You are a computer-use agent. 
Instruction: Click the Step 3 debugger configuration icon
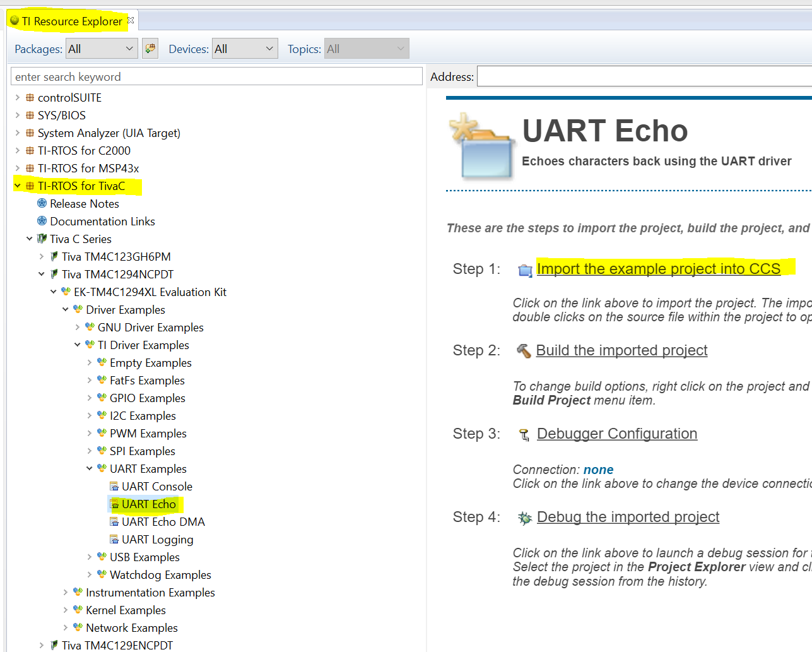pyautogui.click(x=524, y=435)
